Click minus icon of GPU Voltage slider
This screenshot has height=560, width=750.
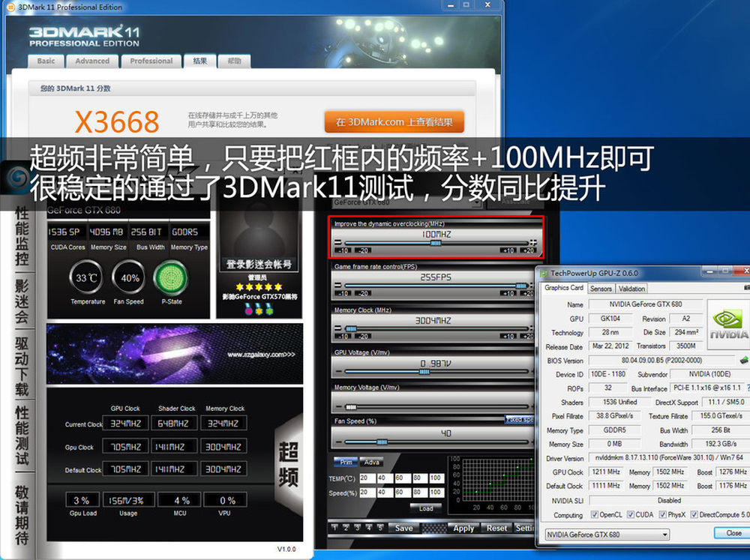click(339, 372)
